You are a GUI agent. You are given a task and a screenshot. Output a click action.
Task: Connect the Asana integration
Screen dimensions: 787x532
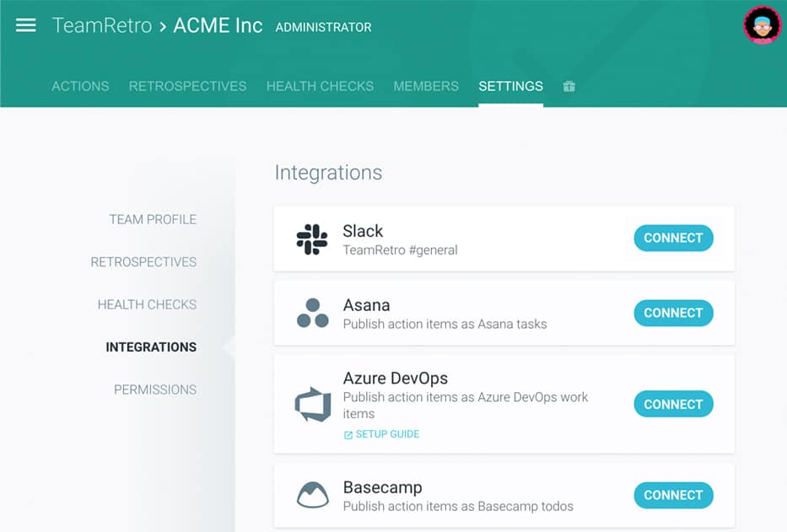673,313
